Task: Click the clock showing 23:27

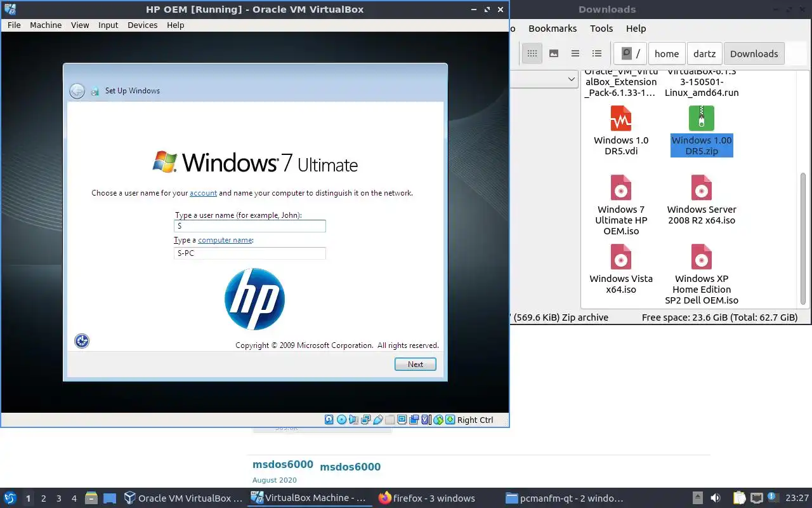Action: [797, 498]
